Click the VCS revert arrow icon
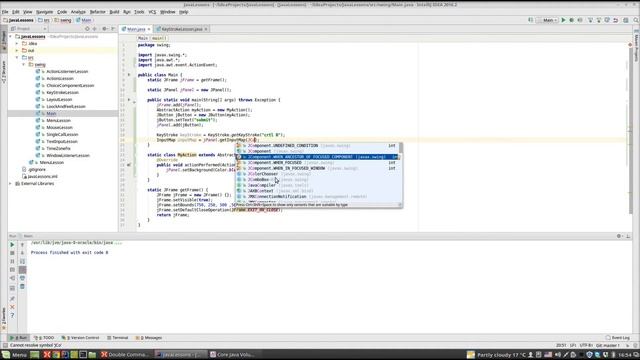The width and height of the screenshot is (640, 360). [616, 20]
